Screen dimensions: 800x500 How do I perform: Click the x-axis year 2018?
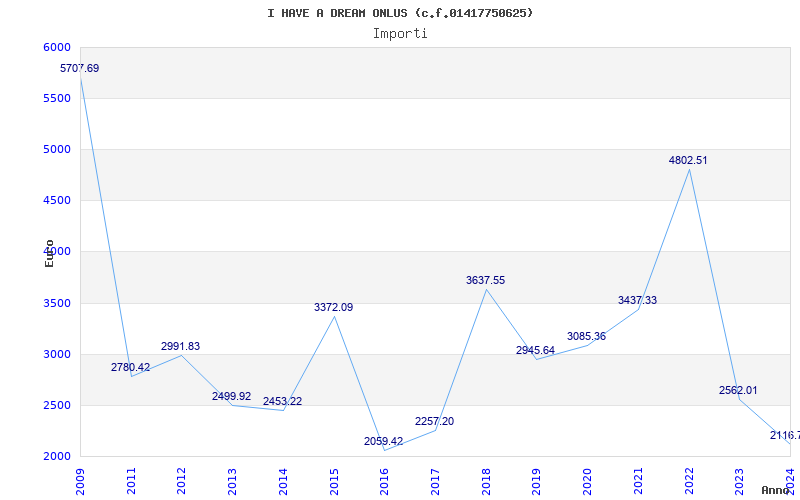pos(486,482)
